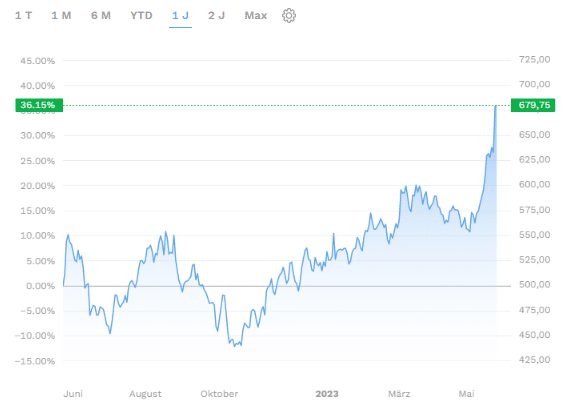Click the Mai label on the time axis

466,394
